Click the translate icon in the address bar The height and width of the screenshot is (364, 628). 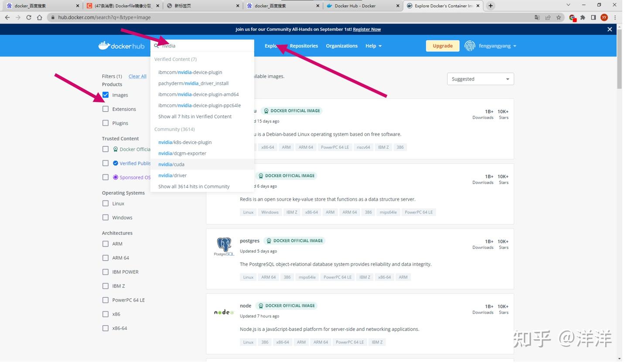(537, 17)
